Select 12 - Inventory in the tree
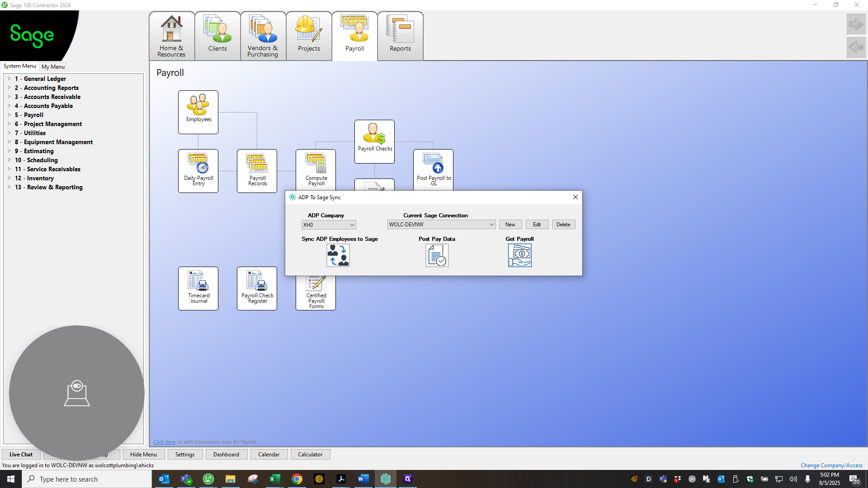 [34, 178]
